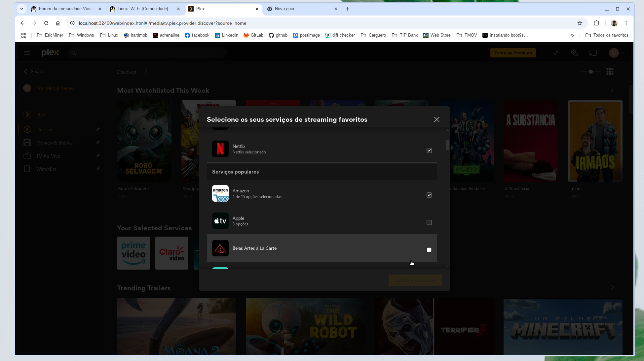The width and height of the screenshot is (644, 361).
Task: Open a new browser tab
Action: click(348, 9)
